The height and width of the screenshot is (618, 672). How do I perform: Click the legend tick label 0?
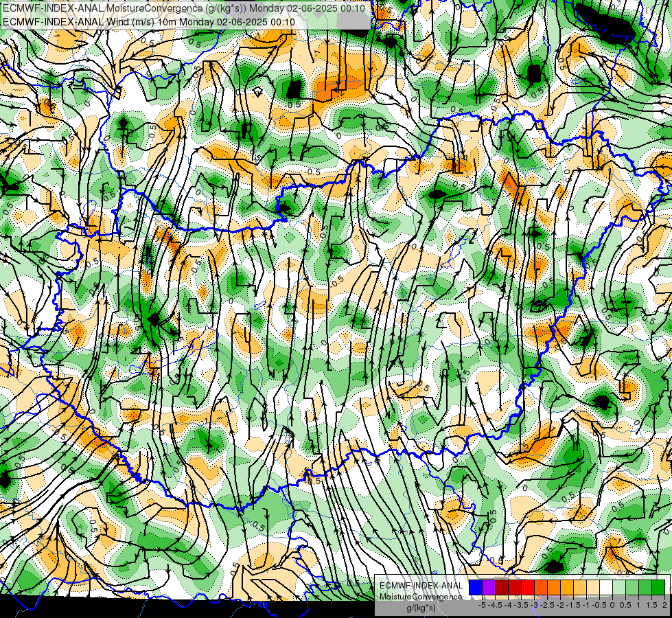(613, 605)
